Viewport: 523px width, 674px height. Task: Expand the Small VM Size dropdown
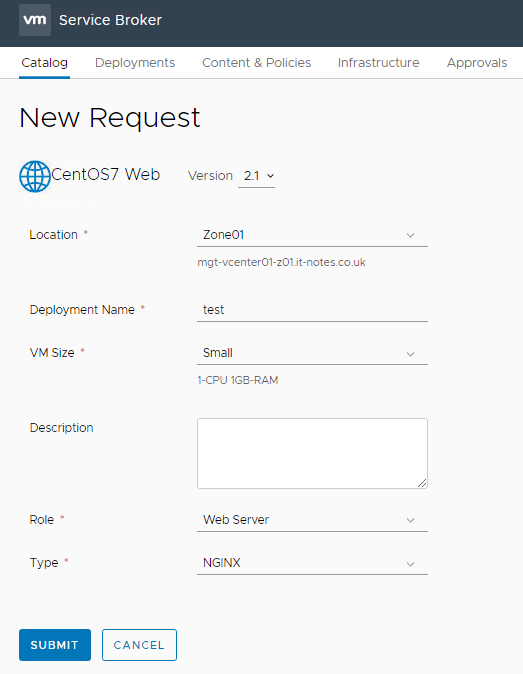click(x=312, y=353)
